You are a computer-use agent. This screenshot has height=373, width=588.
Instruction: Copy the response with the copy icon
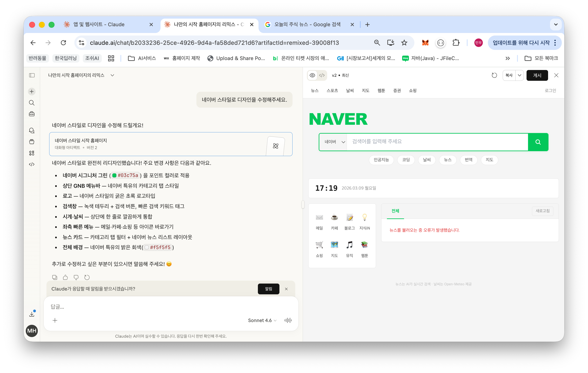coord(54,277)
